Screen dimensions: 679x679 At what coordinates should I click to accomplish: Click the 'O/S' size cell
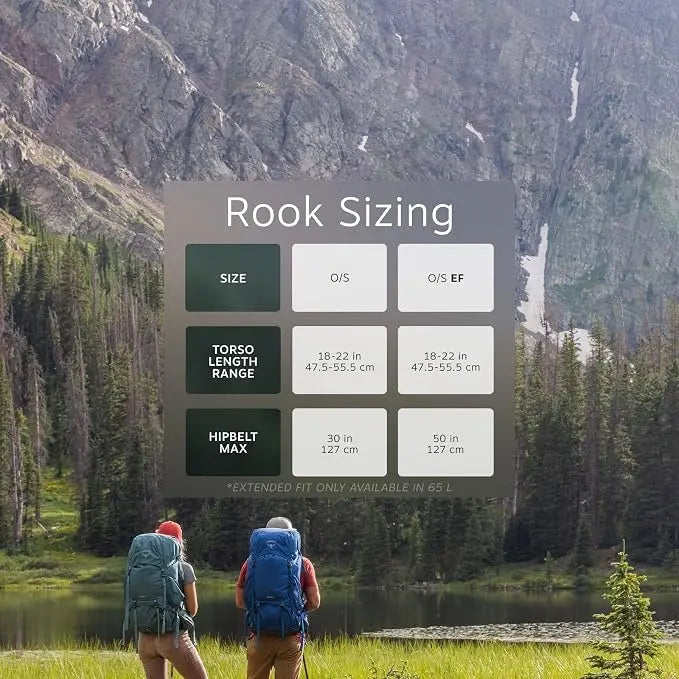(340, 278)
